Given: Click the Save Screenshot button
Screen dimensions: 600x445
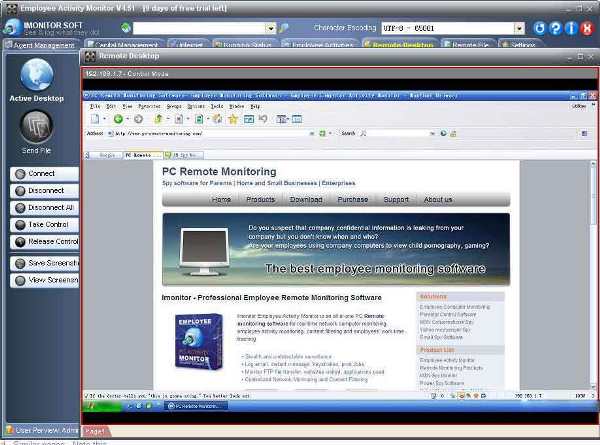Looking at the screenshot, I should click(44, 263).
